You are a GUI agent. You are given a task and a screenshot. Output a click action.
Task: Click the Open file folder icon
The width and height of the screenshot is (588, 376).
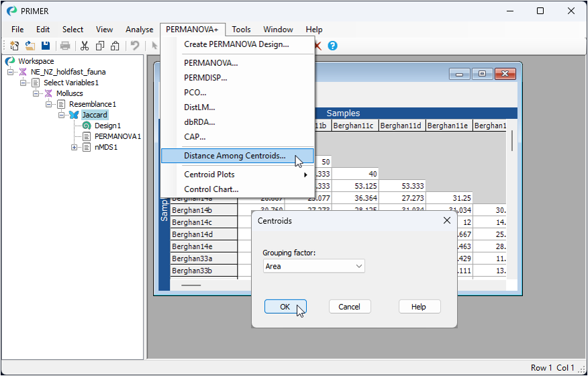(x=30, y=46)
